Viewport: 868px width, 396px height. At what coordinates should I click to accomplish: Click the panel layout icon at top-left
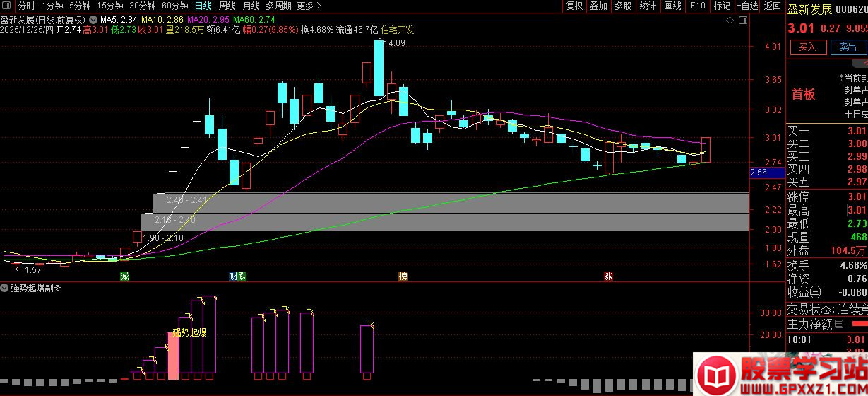8,6
